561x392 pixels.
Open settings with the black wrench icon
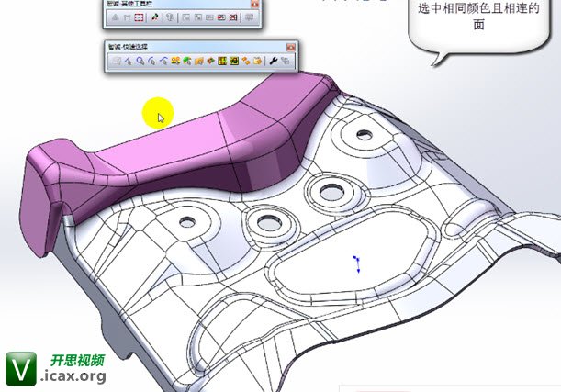point(273,61)
